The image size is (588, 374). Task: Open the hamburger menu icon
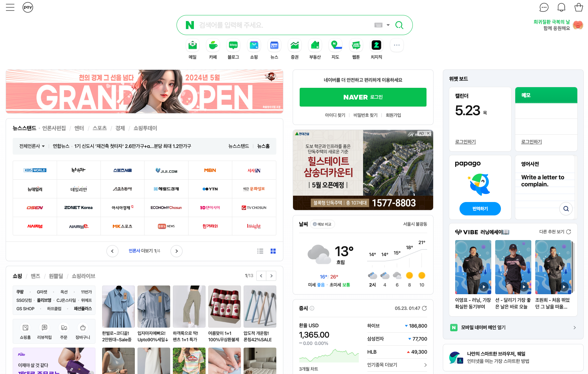pos(10,7)
